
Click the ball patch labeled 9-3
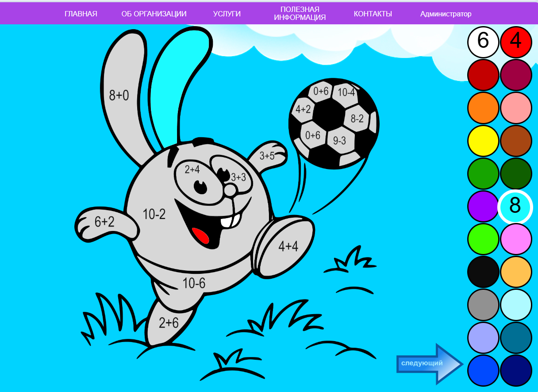[339, 141]
